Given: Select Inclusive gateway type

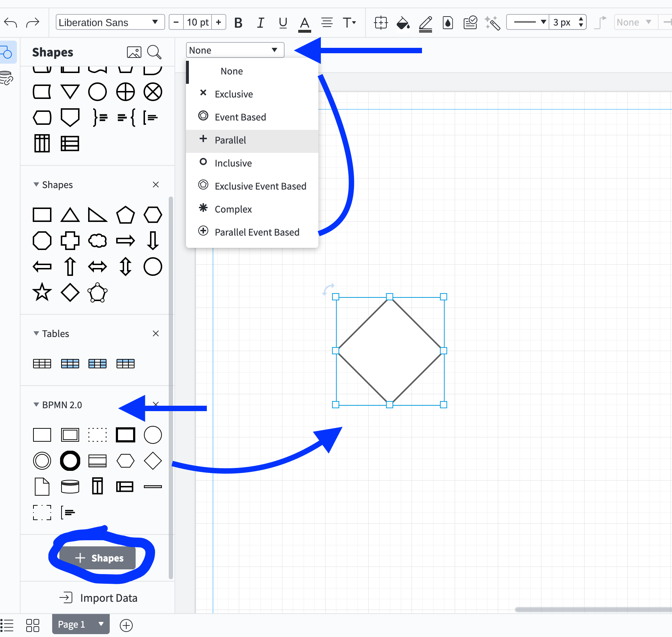Looking at the screenshot, I should [252, 163].
